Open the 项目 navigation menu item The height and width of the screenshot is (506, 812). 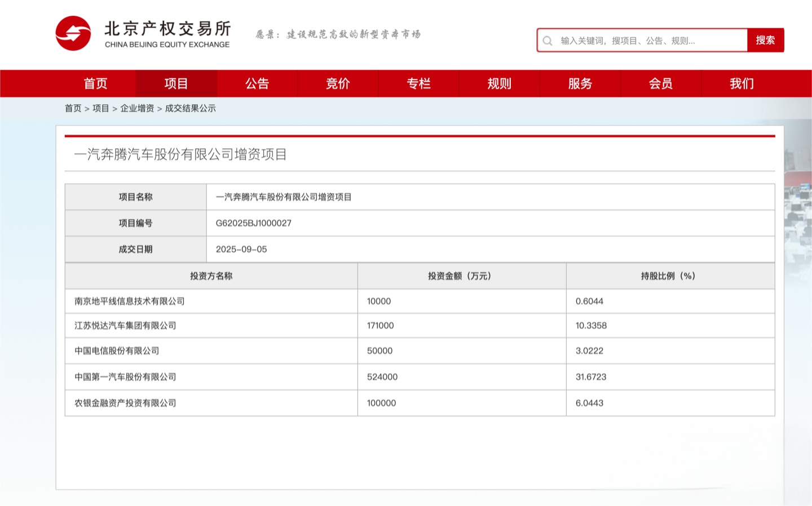[x=176, y=83]
